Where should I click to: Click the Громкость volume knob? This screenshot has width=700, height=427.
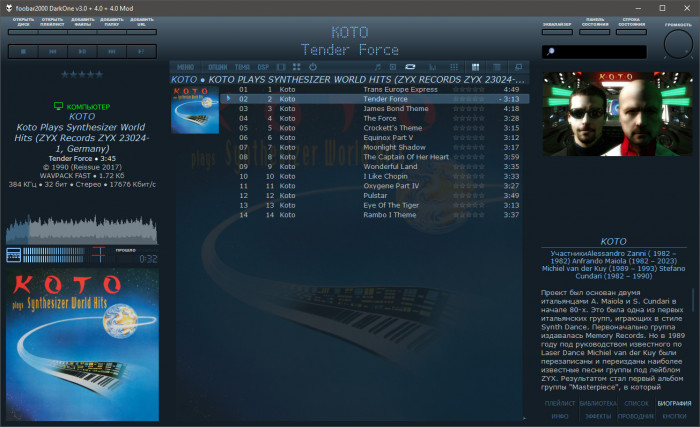(678, 44)
